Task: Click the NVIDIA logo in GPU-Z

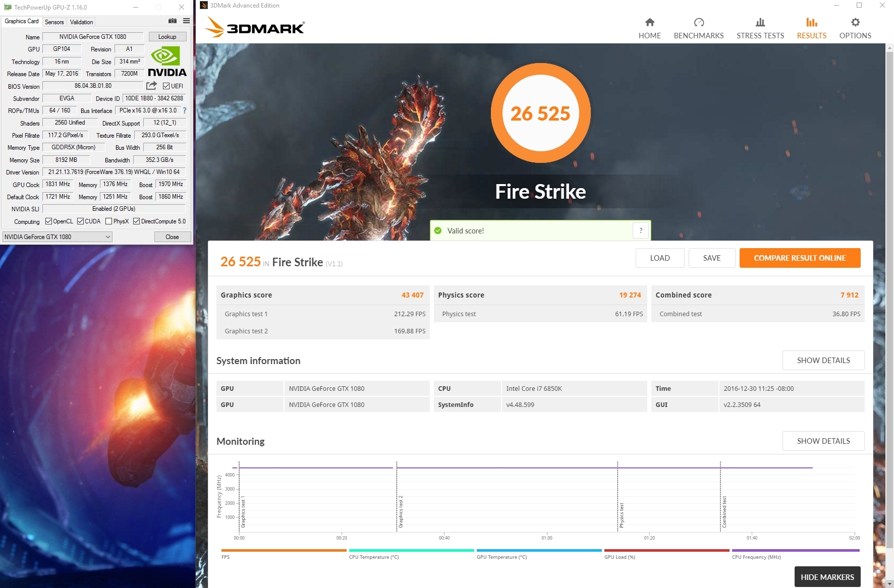Action: coord(167,61)
